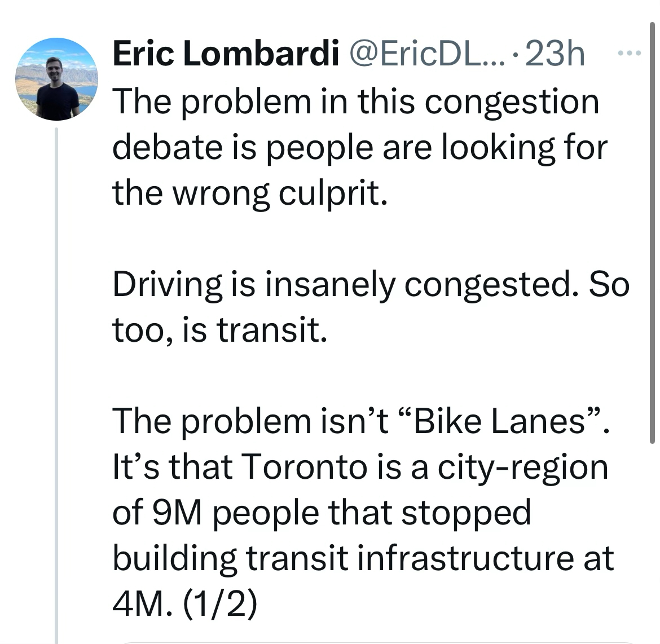Click the scrollbar on the right edge

[x=653, y=226]
